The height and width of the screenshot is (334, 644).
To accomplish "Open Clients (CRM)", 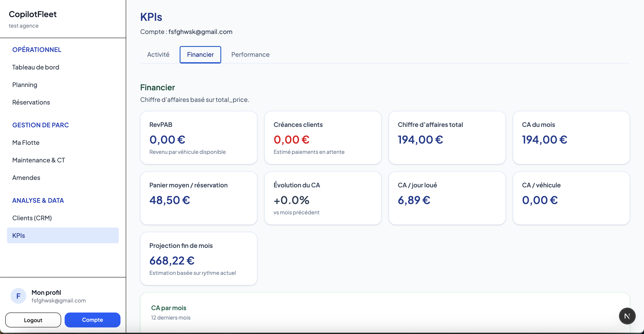I will click(32, 218).
